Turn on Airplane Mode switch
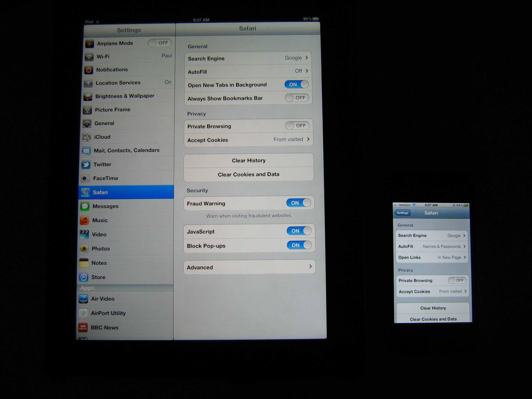 click(160, 43)
